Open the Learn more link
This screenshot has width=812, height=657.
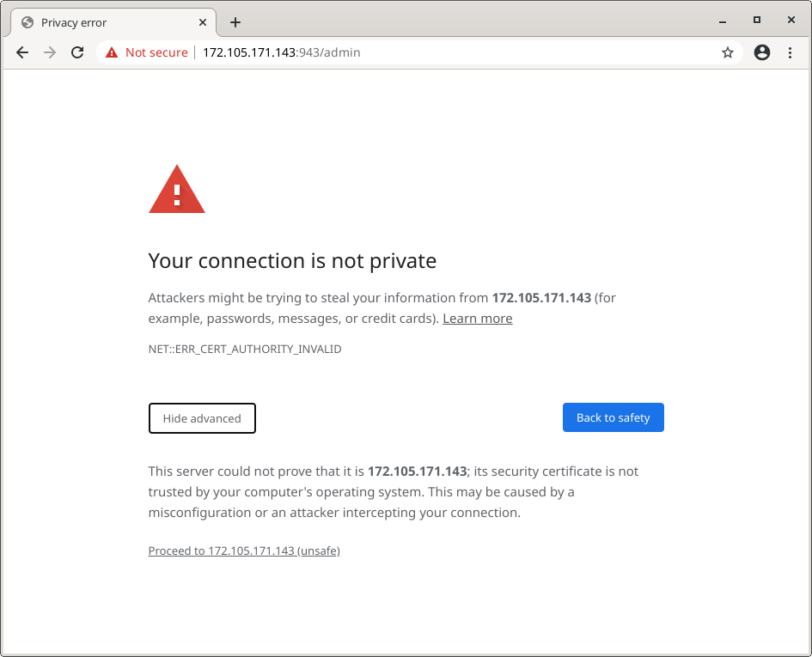[x=477, y=318]
